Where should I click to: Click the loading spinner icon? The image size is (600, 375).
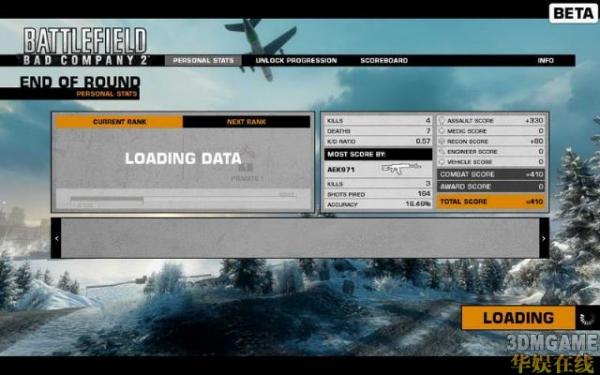tap(586, 318)
